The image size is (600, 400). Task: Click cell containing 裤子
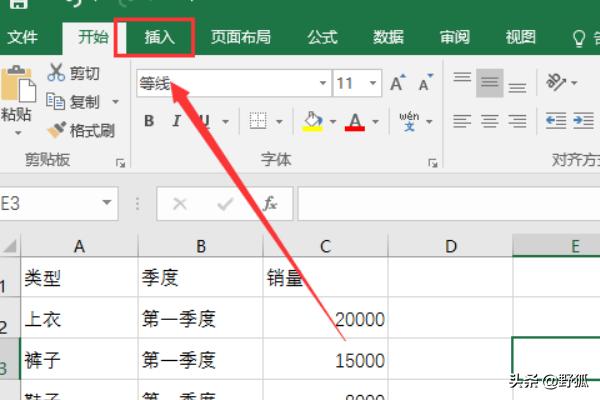tap(79, 359)
